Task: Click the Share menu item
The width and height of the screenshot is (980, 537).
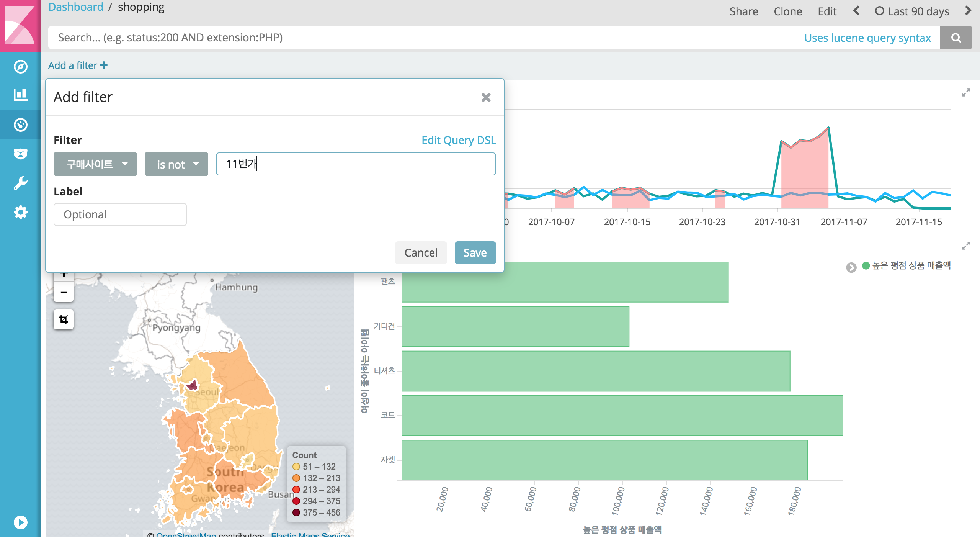Action: point(743,11)
